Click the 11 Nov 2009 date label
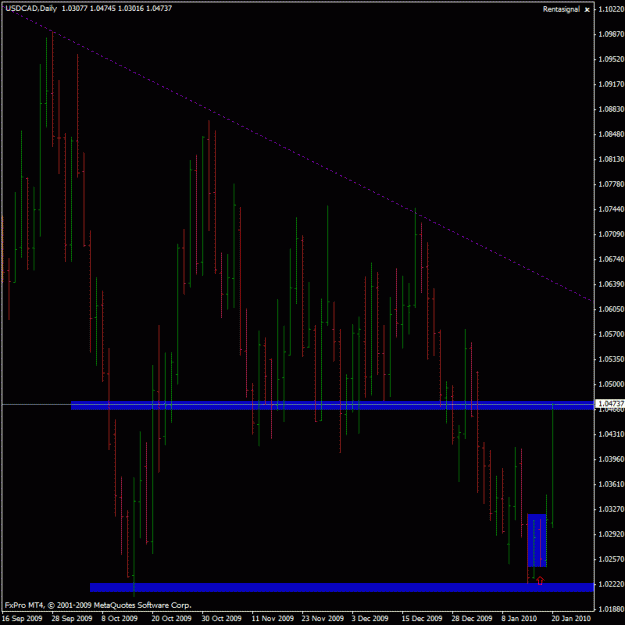625x625 pixels. tap(272, 619)
